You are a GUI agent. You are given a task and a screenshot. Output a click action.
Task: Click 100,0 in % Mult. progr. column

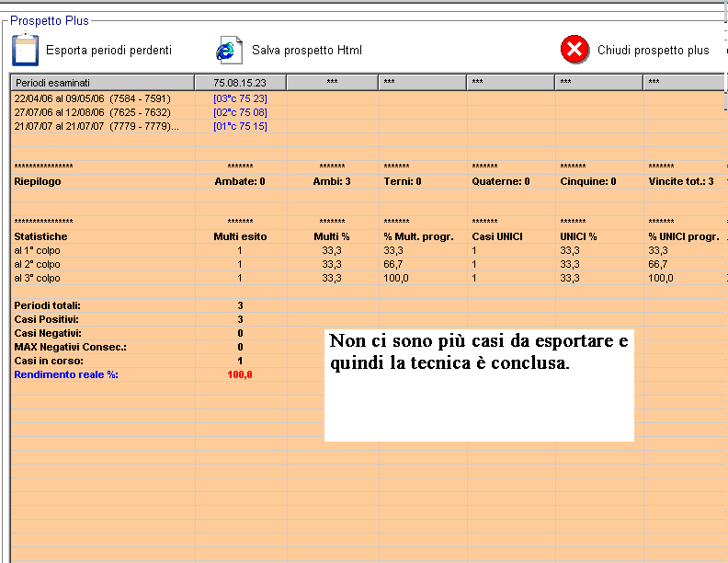coord(396,278)
